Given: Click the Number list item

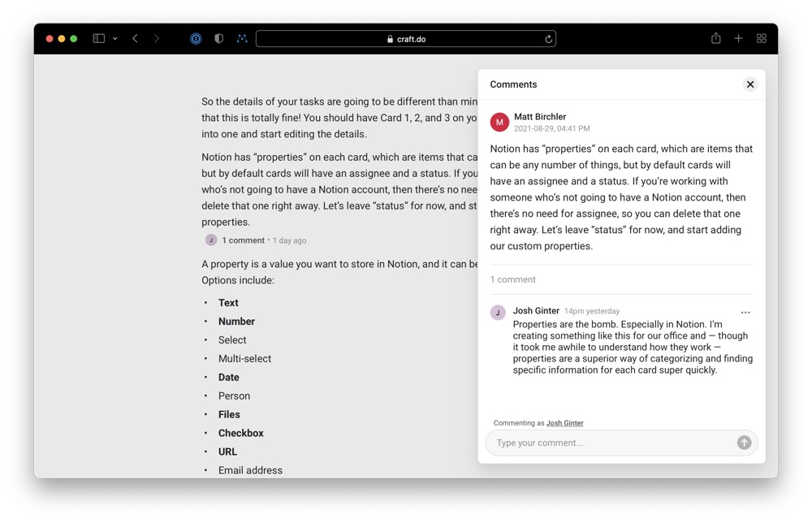Looking at the screenshot, I should [236, 322].
